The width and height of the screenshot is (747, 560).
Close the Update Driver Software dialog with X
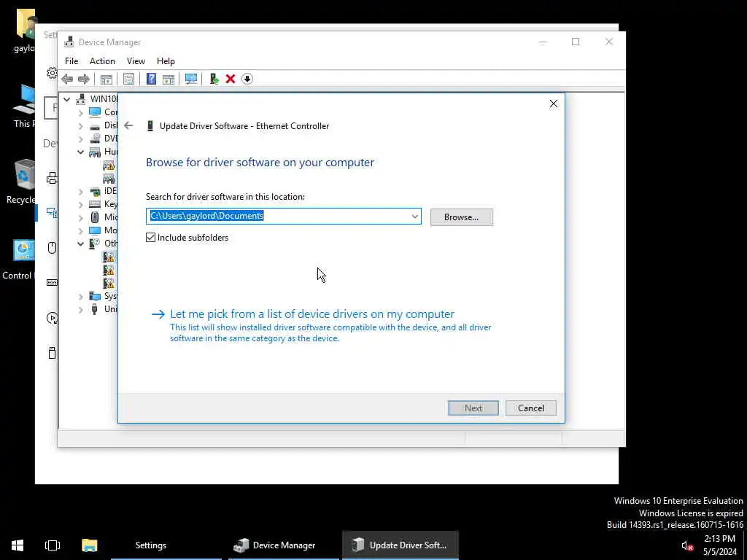[553, 104]
